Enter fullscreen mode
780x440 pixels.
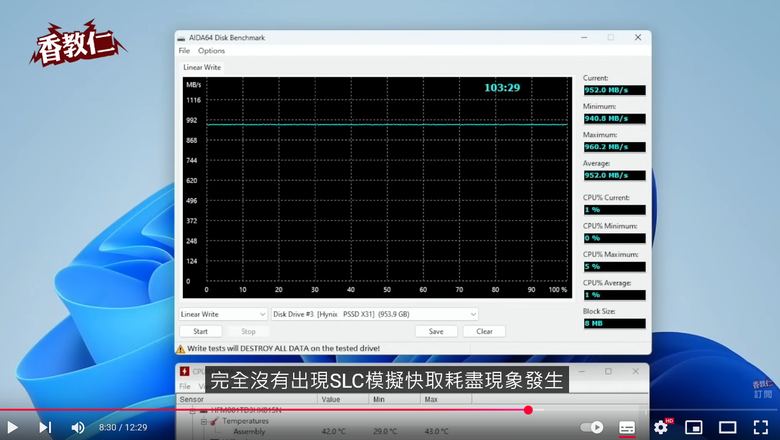(761, 427)
